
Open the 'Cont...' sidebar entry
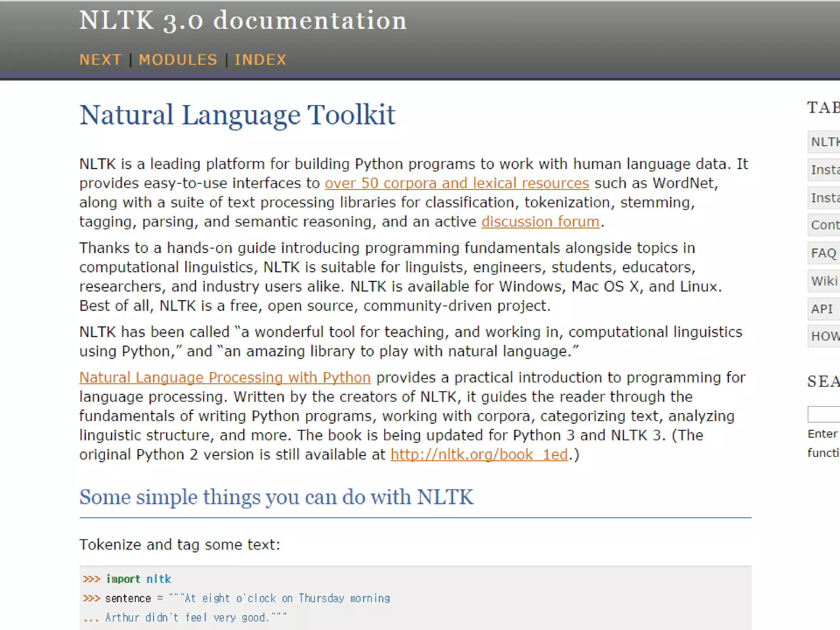tap(824, 225)
